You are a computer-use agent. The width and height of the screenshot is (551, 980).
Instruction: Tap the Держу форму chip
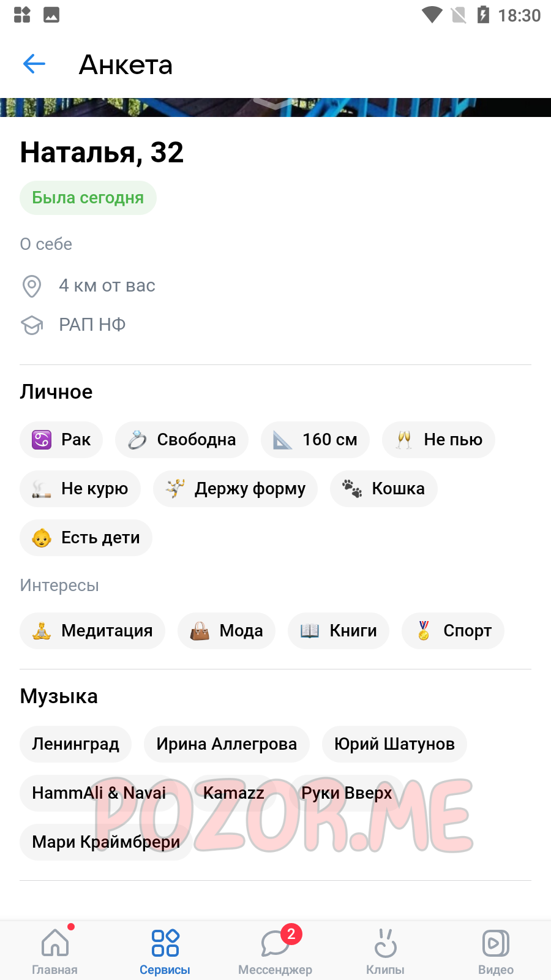tap(235, 489)
